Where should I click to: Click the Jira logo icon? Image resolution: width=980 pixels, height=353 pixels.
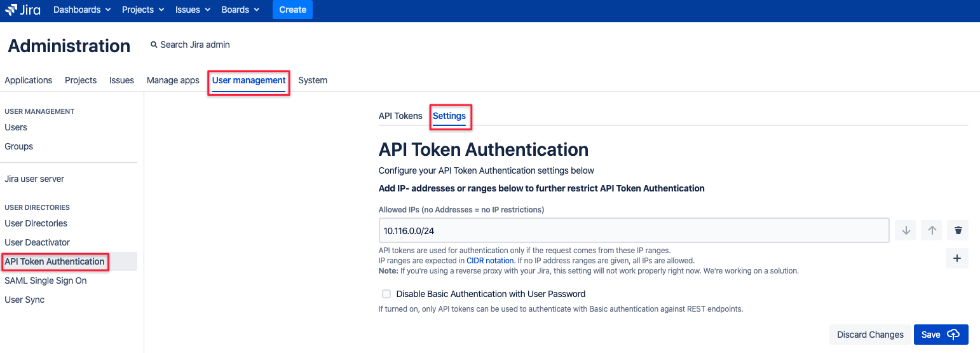tap(11, 10)
